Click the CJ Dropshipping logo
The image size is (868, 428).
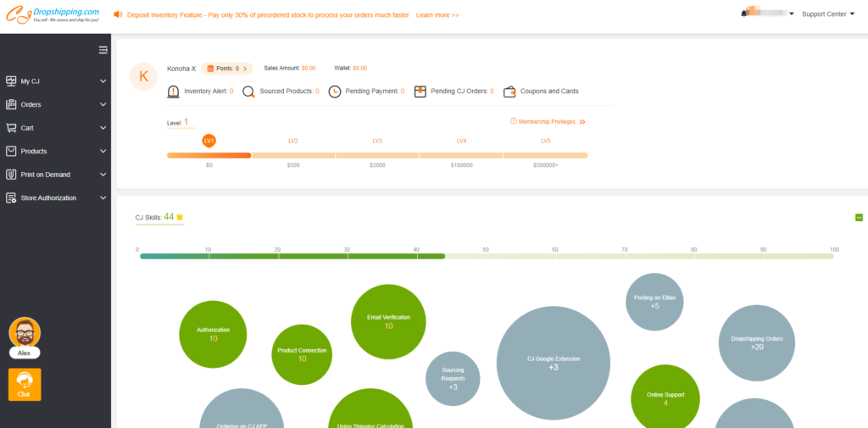pyautogui.click(x=53, y=14)
